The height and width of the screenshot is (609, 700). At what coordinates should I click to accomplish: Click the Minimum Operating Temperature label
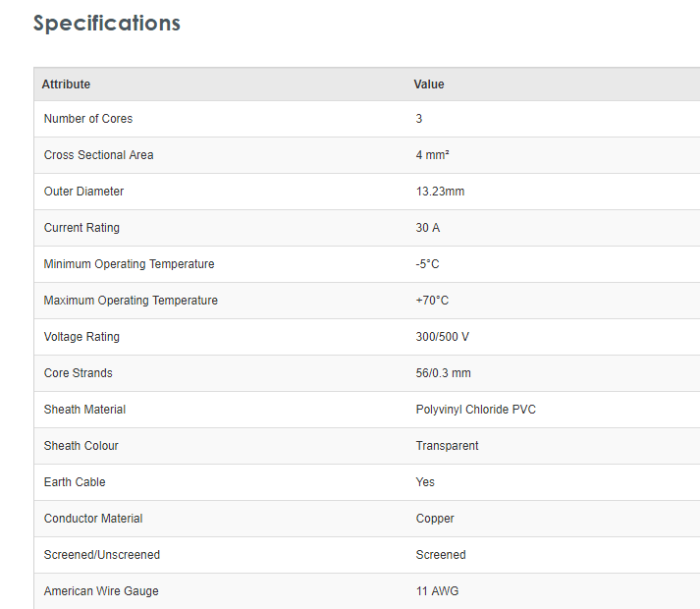(129, 264)
